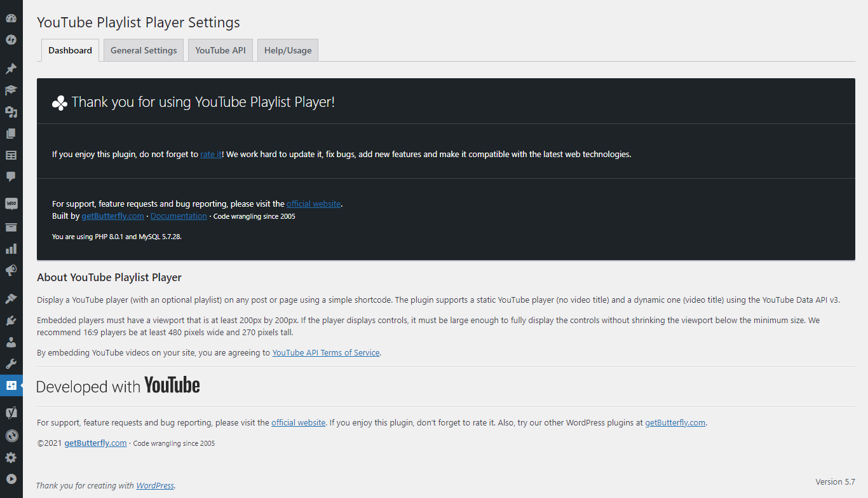868x498 pixels.
Task: Open the Help/Usage tab
Action: coord(288,50)
